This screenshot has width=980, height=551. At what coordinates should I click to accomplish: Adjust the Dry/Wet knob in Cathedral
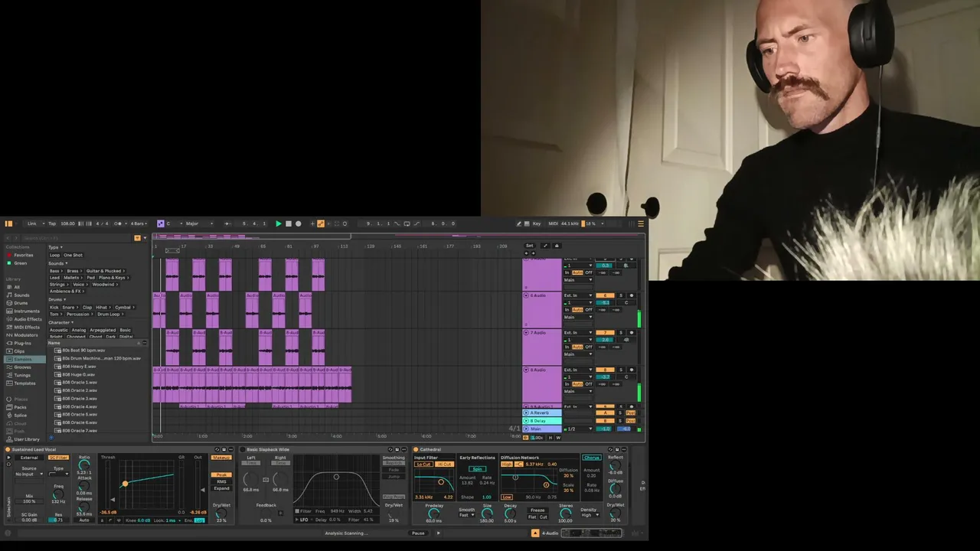point(615,512)
